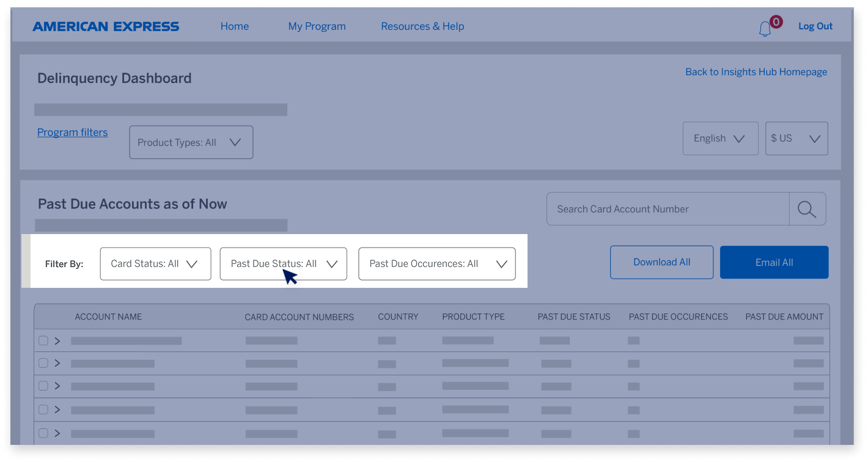This screenshot has height=462, width=868.
Task: Open the Past Due Occurences dropdown
Action: [437, 263]
